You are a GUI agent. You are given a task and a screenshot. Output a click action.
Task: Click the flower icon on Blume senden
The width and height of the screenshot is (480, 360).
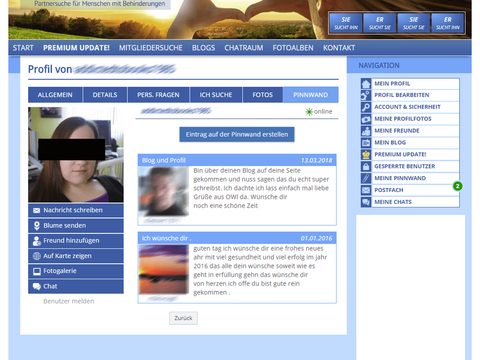coord(37,226)
